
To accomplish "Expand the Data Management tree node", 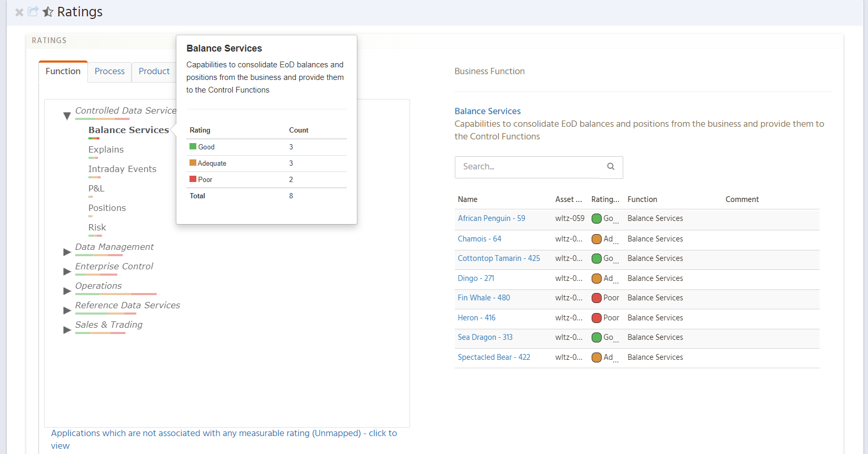I will [67, 252].
